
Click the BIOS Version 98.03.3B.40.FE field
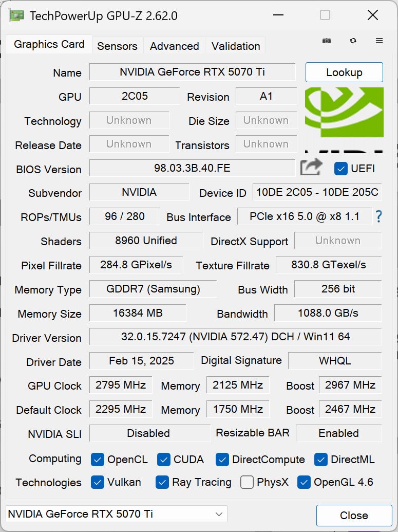(192, 168)
